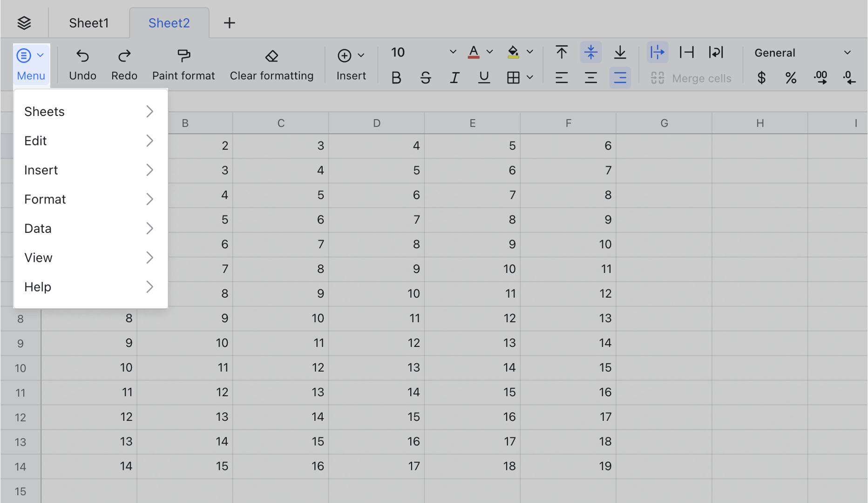This screenshot has width=868, height=503.
Task: Toggle bold text formatting
Action: [396, 78]
